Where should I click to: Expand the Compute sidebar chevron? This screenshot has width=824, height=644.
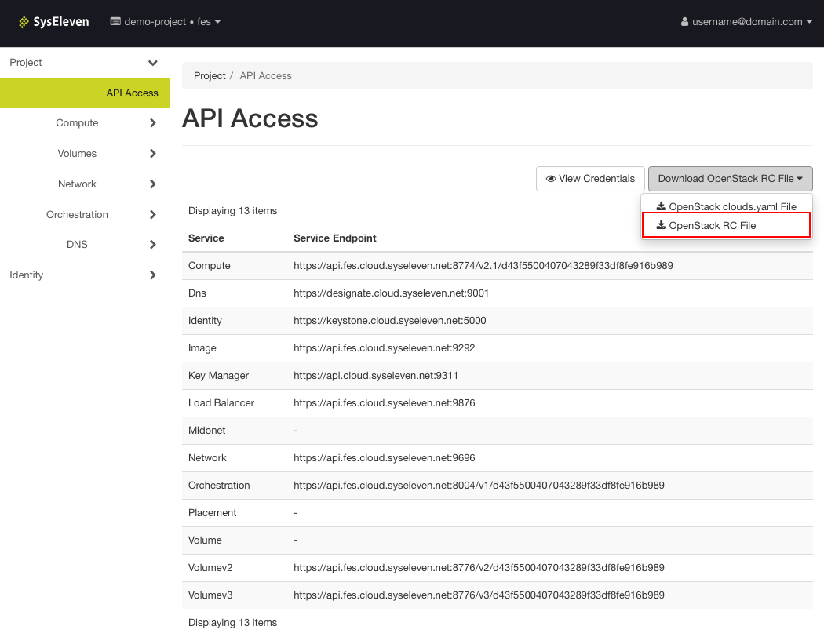pyautogui.click(x=153, y=123)
